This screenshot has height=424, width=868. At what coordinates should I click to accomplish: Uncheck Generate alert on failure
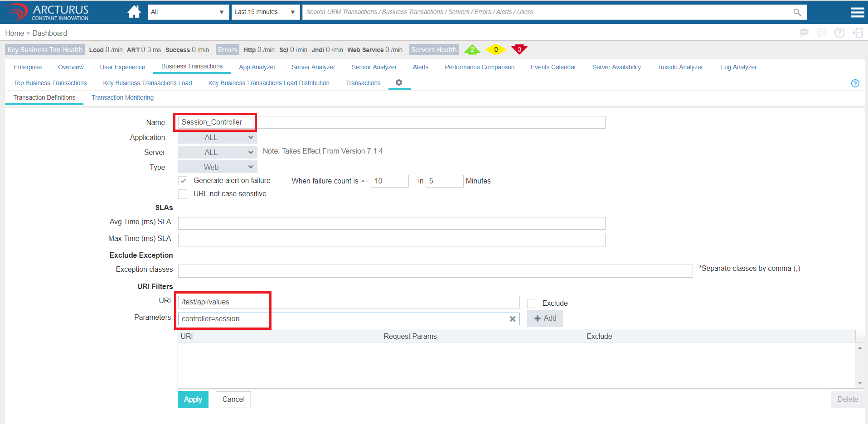point(183,181)
